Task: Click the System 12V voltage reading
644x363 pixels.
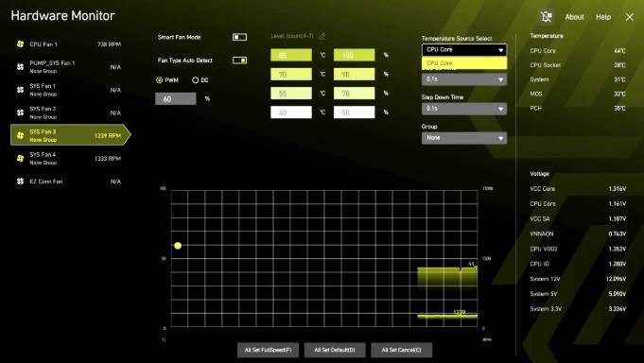Action: click(x=616, y=279)
